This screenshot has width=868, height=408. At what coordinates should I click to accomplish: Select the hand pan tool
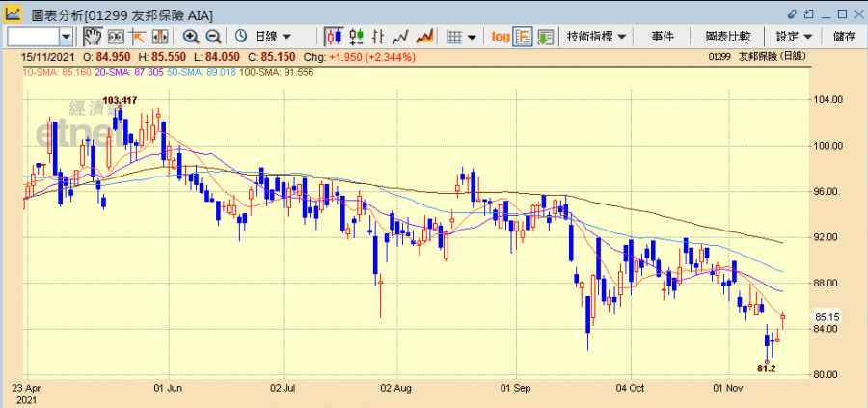(x=93, y=36)
